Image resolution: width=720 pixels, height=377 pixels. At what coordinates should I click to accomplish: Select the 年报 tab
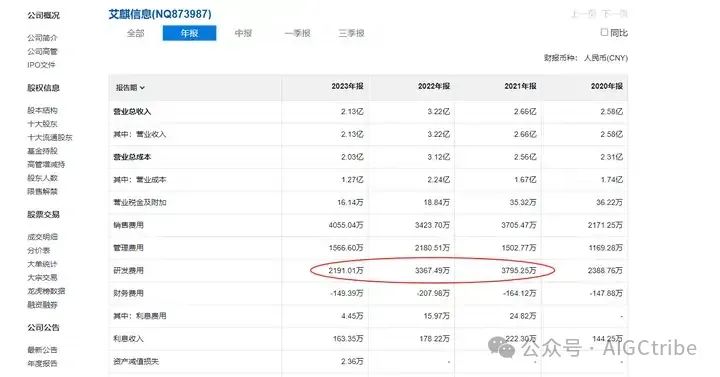[x=189, y=33]
